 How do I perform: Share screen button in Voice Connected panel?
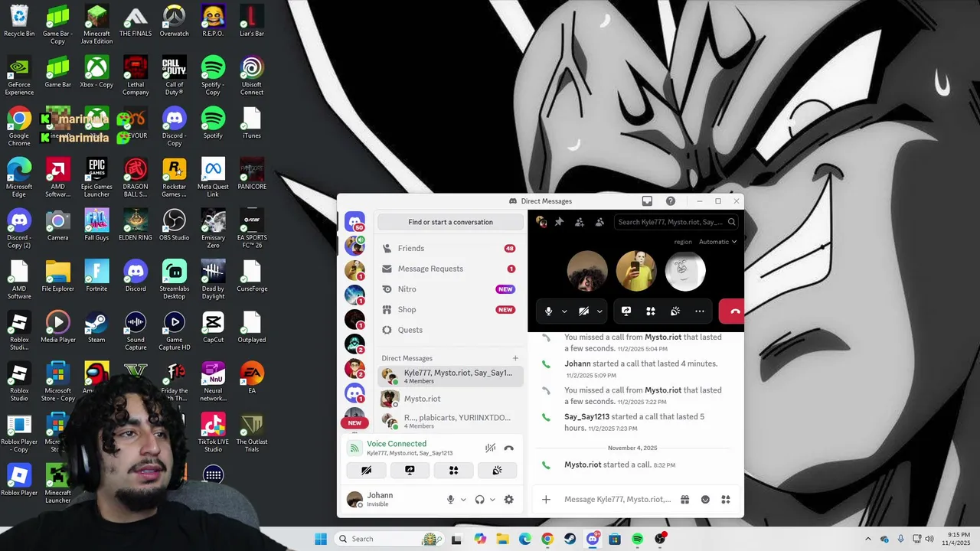click(x=410, y=471)
